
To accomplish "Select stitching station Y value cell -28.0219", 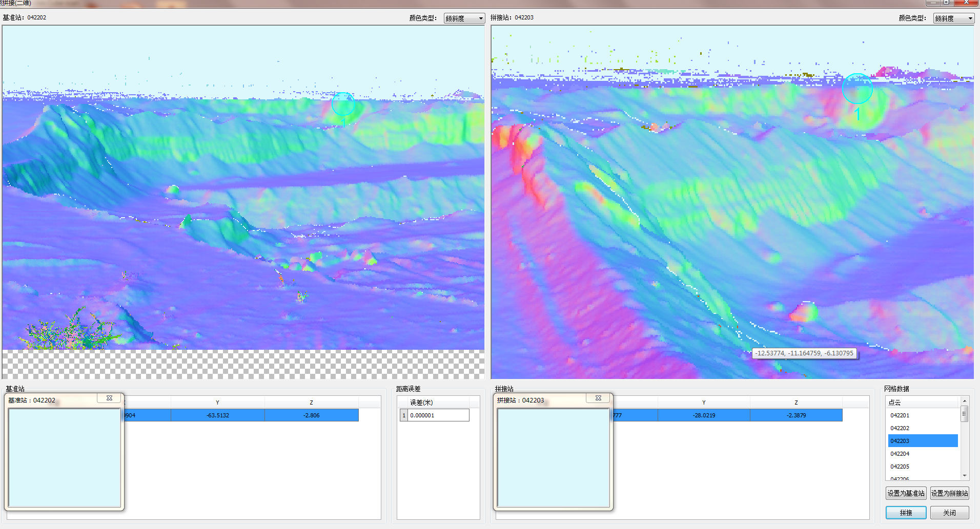I will (x=704, y=415).
